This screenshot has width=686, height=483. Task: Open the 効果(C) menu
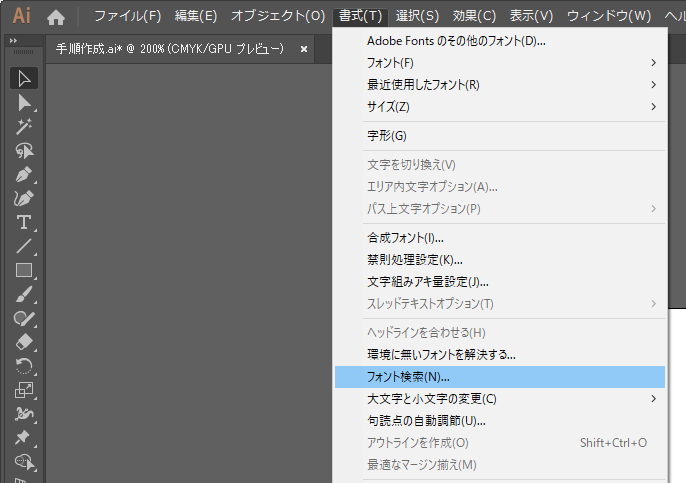474,16
